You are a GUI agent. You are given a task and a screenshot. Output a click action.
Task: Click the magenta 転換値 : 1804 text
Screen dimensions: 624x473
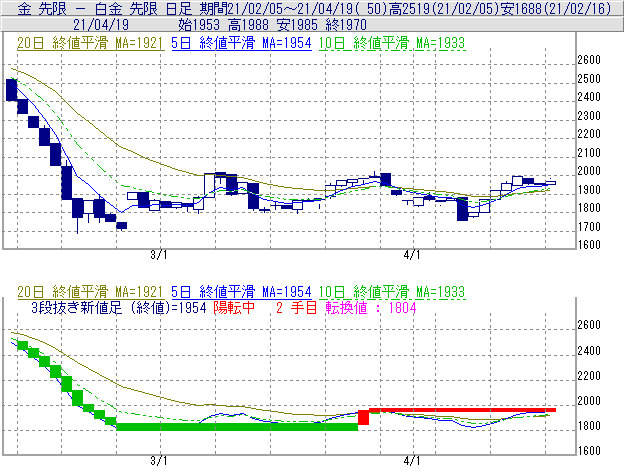click(371, 308)
